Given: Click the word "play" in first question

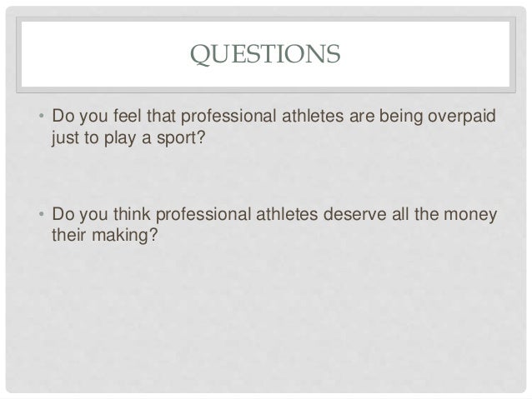Looking at the screenshot, I should coord(120,138).
